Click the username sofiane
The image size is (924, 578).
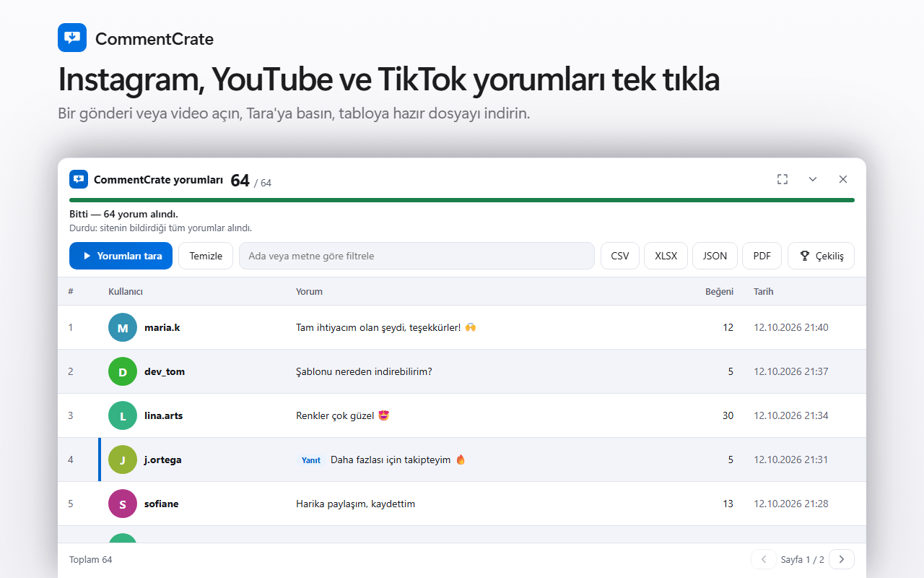click(162, 504)
